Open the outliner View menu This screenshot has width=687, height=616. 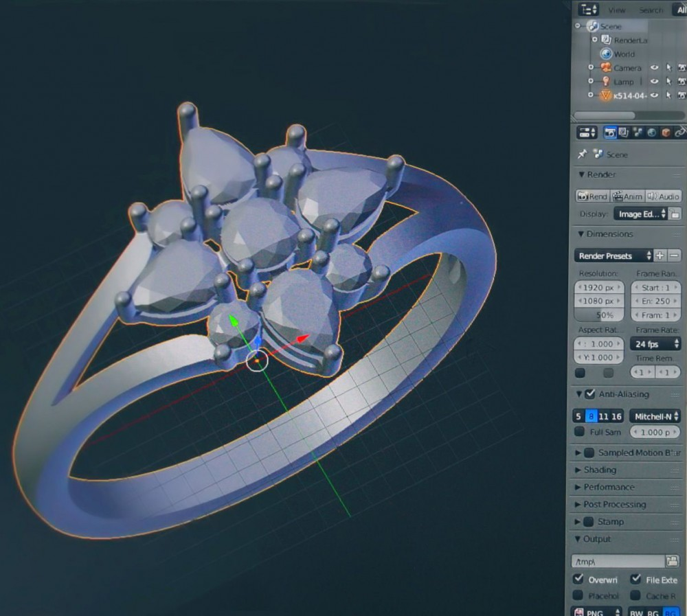click(x=616, y=10)
